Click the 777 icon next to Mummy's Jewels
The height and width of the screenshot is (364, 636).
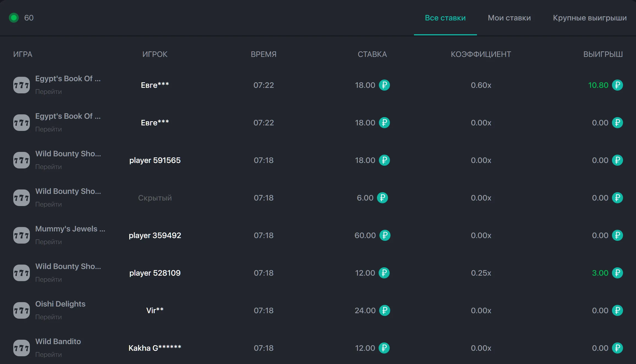pos(22,235)
